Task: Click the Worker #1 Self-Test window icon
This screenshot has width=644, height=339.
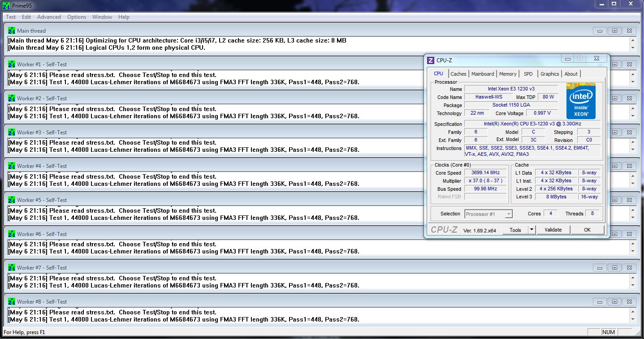Action: (x=12, y=64)
